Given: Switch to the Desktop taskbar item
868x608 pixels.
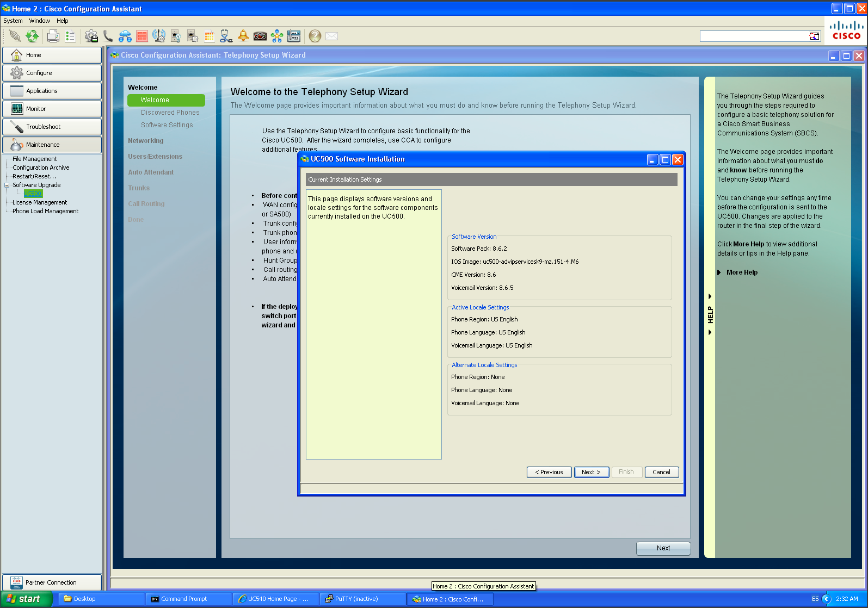Looking at the screenshot, I should [101, 599].
